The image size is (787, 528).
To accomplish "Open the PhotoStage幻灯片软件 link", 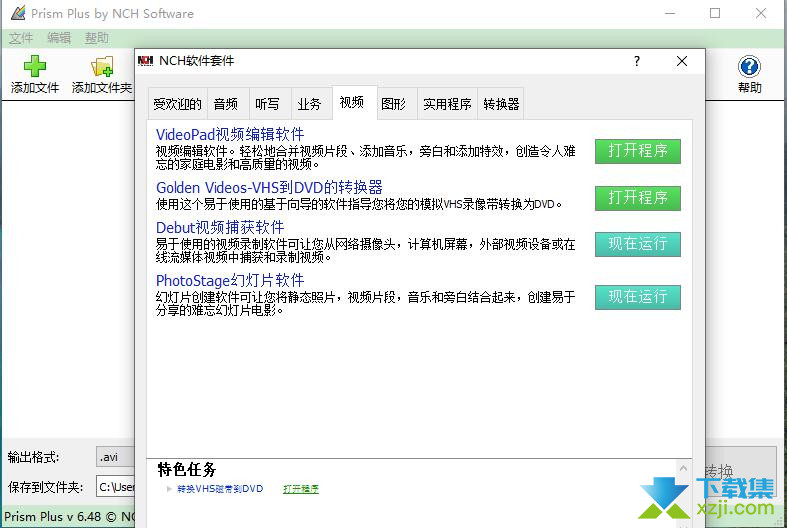I will 230,281.
